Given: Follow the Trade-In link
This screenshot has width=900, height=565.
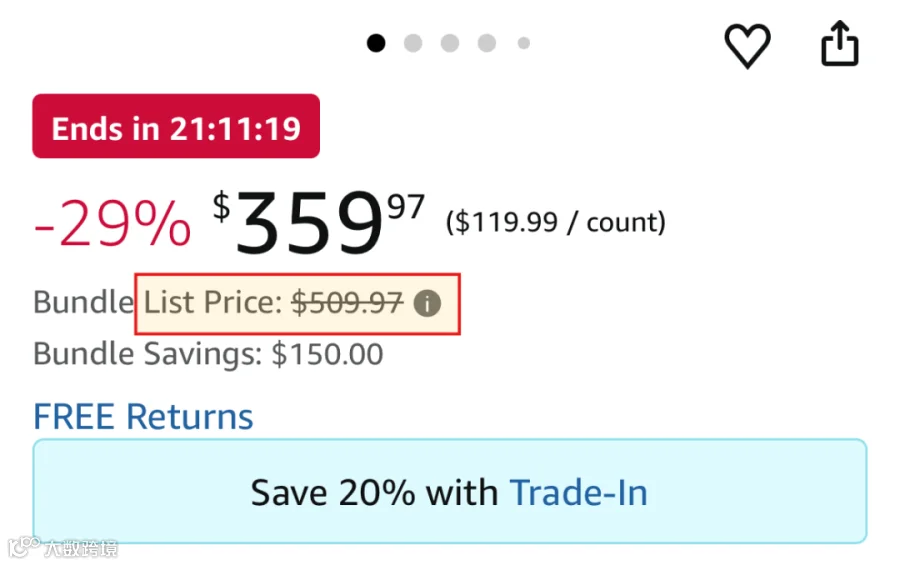Looking at the screenshot, I should click(x=579, y=493).
